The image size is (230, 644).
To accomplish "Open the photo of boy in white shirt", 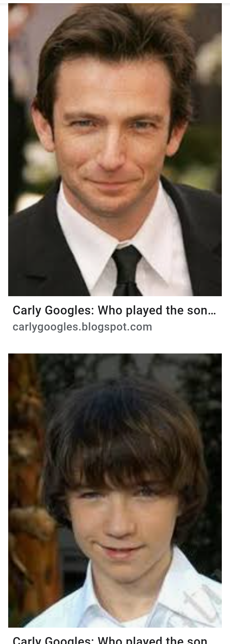I will pyautogui.click(x=115, y=490).
